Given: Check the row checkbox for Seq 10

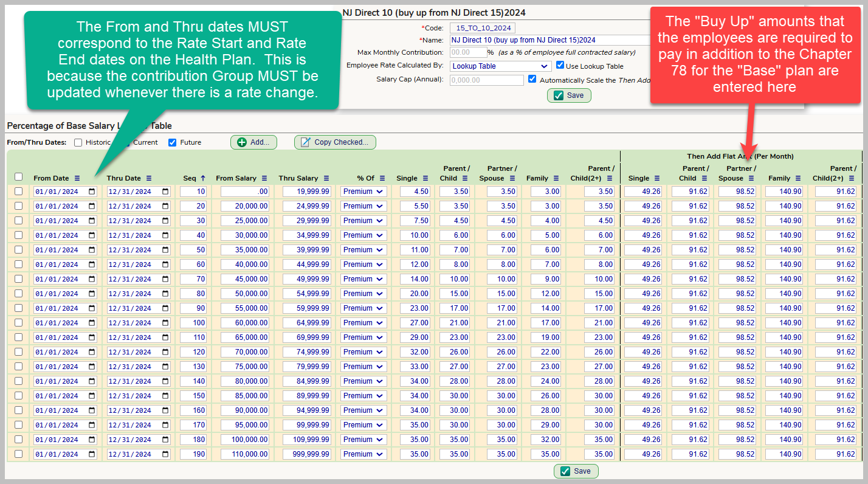Looking at the screenshot, I should pos(18,191).
